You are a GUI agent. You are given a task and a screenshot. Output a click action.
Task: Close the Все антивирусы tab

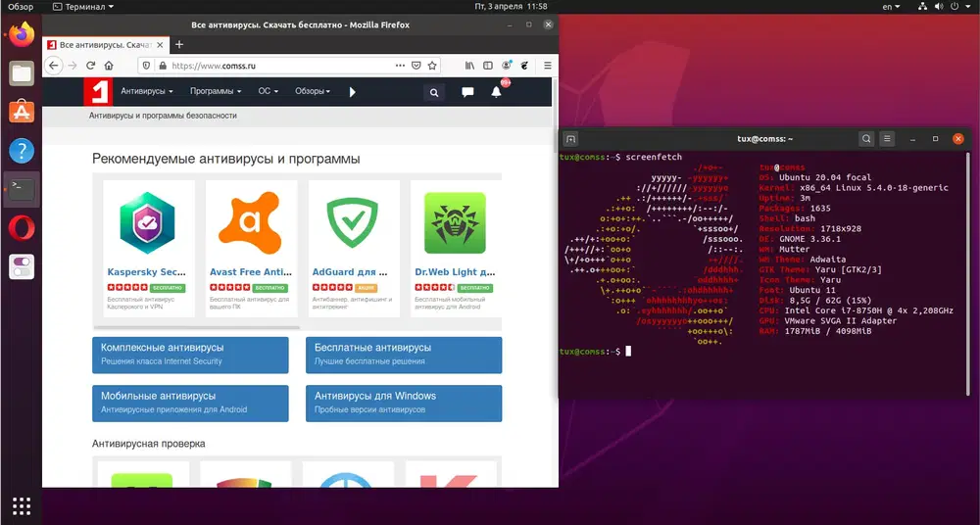tap(160, 45)
